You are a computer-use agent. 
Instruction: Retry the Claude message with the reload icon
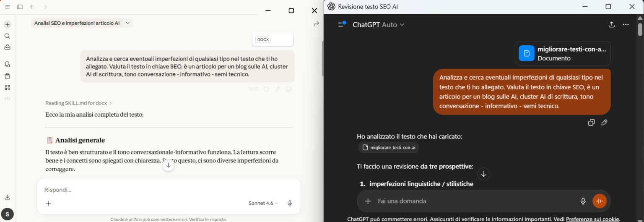point(266,89)
